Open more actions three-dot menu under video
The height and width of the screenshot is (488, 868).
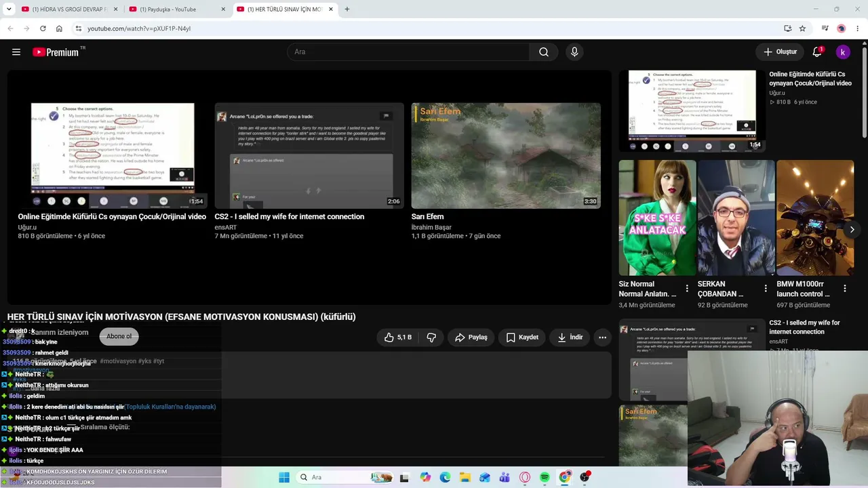click(602, 338)
